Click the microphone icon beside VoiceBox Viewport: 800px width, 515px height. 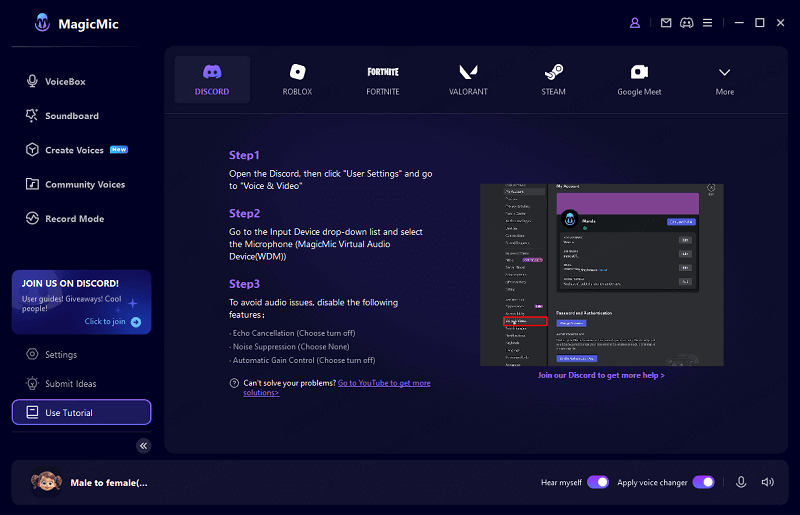coord(32,81)
